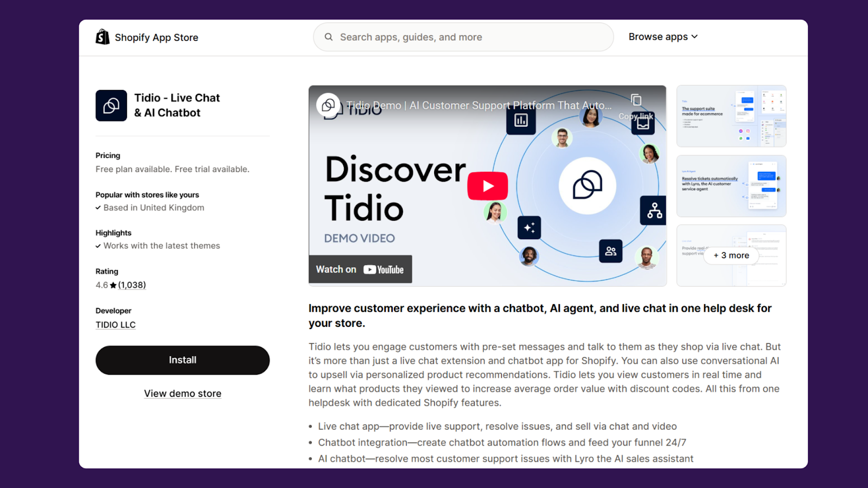Play the Discover Tidio demo video
The image size is (868, 488).
[487, 185]
